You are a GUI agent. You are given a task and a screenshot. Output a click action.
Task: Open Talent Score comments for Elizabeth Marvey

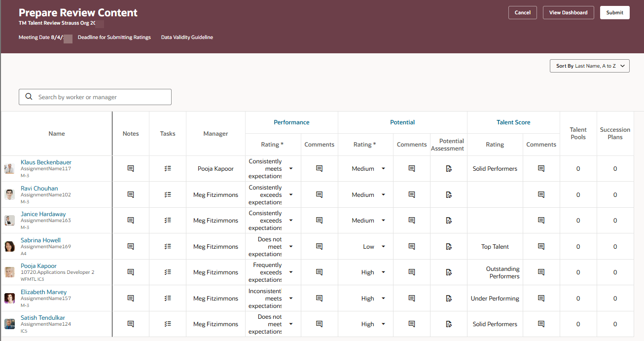(541, 298)
